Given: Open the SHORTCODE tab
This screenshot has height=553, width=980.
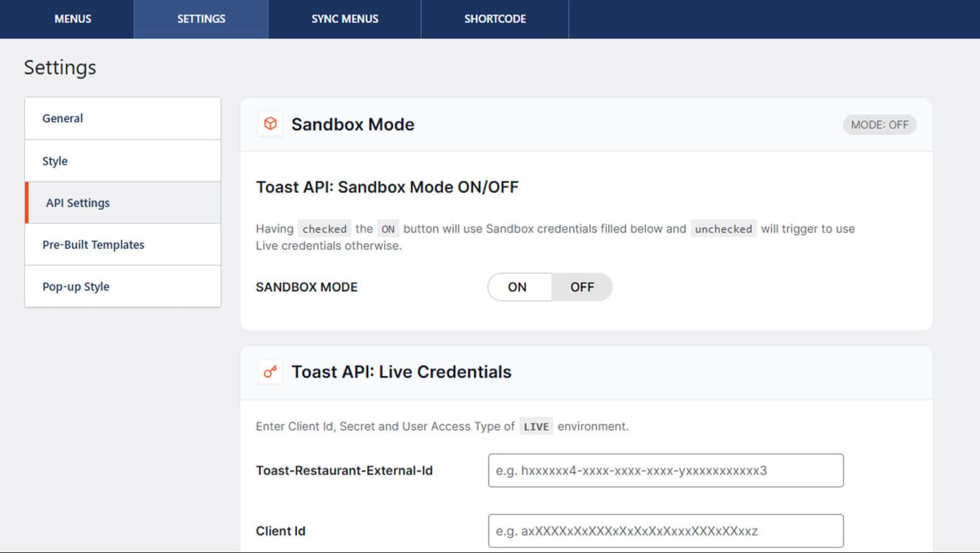Looking at the screenshot, I should pos(495,19).
